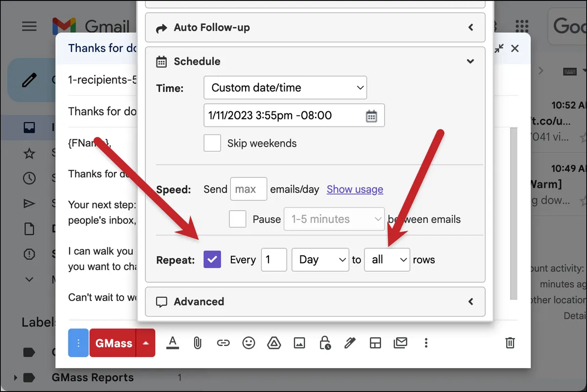Screen dimensions: 587x392
Task: Discard draft with the trash icon
Action: pos(510,343)
